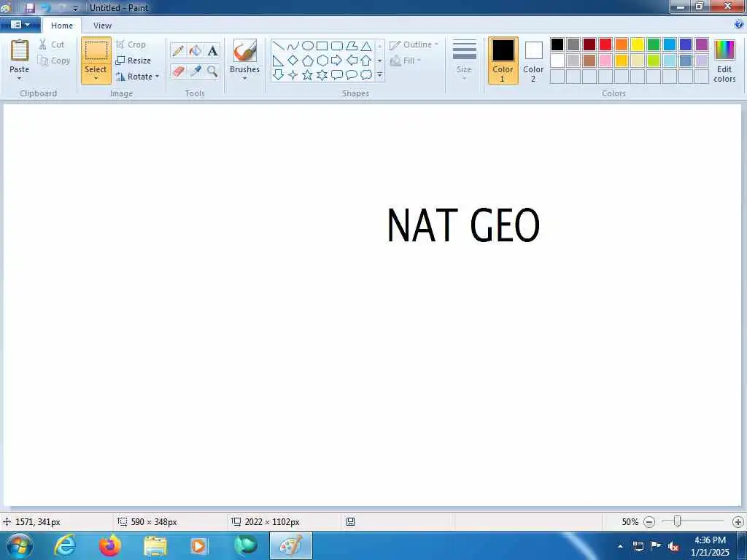Expand the Select dropdown arrow
Image resolution: width=747 pixels, height=560 pixels.
click(x=96, y=79)
